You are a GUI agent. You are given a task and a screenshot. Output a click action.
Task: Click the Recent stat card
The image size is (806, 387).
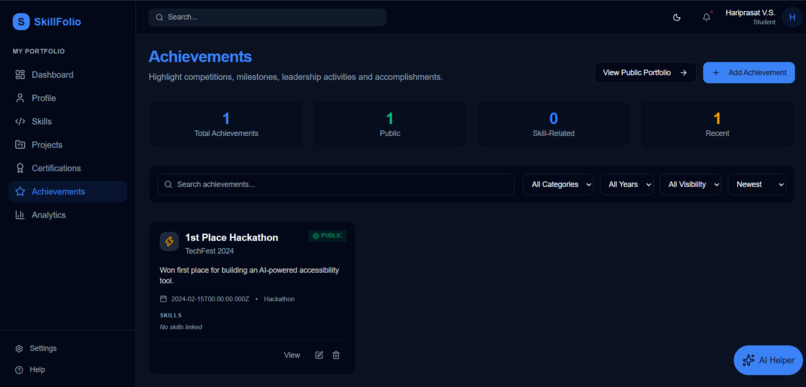pos(717,124)
